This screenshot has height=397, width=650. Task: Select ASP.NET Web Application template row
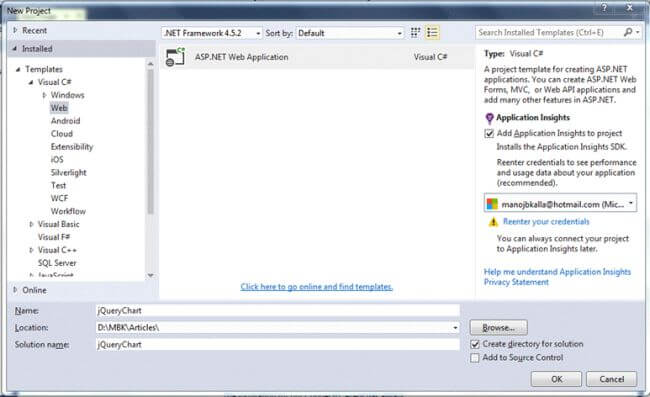317,57
